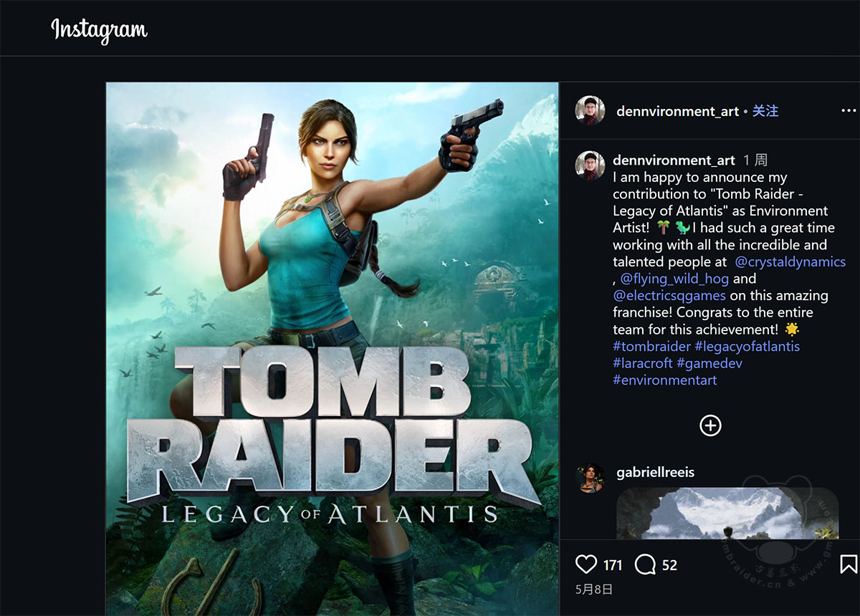Screen dimensions: 860x616
Task: Open the #environmentart hashtag
Action: (x=665, y=380)
